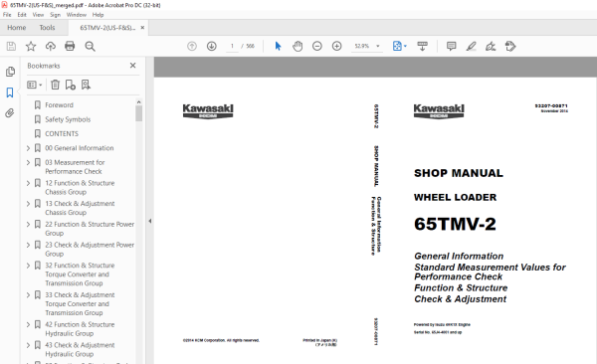Open the CONTENTS bookmark
597x364 pixels.
(x=62, y=133)
